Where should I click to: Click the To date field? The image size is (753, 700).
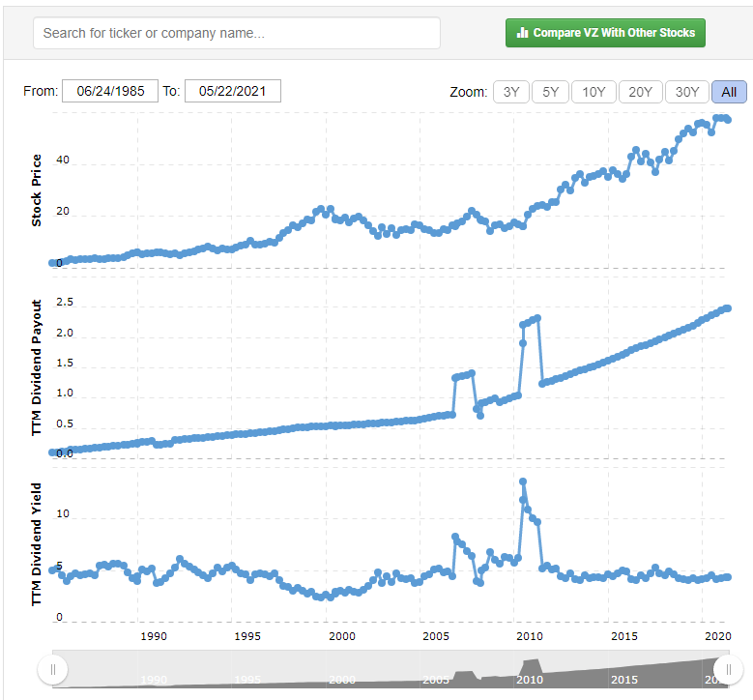pyautogui.click(x=232, y=91)
